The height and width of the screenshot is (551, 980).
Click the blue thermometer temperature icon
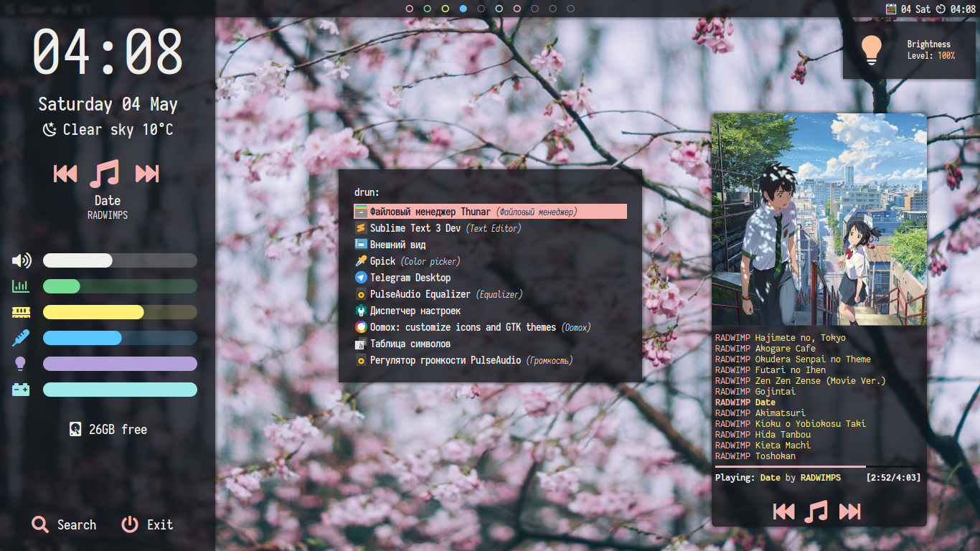coord(21,338)
